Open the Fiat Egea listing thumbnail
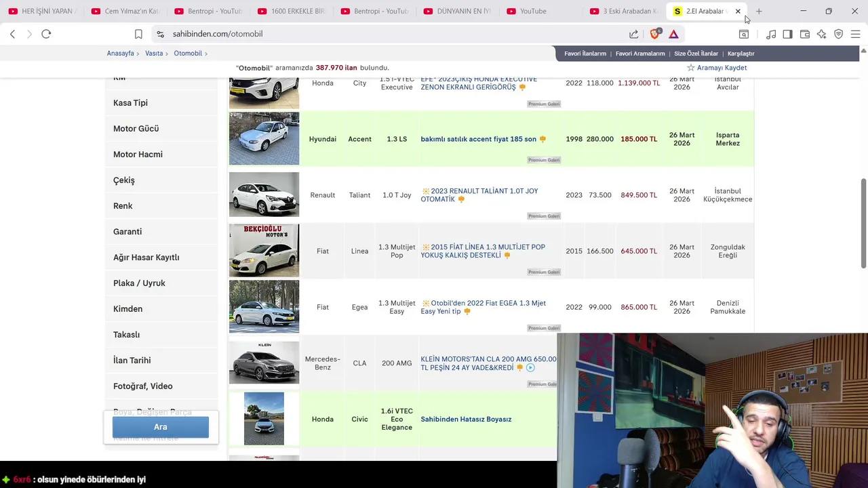868x488 pixels. 264,307
